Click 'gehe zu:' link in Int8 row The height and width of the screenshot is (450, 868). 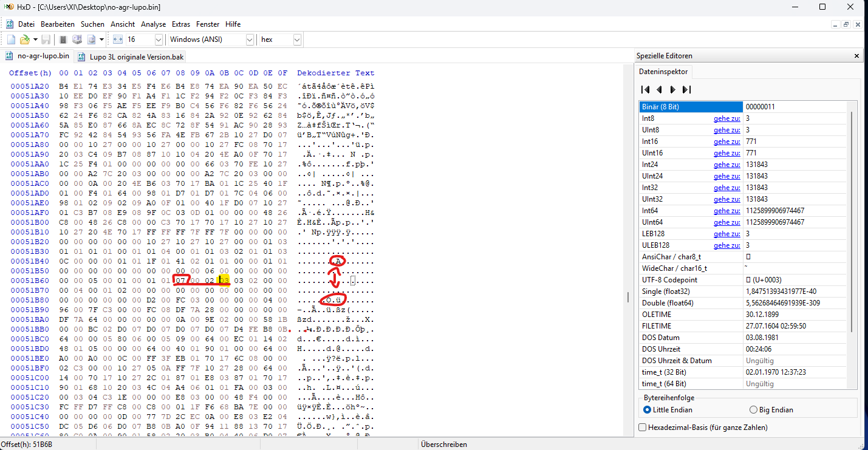(726, 118)
